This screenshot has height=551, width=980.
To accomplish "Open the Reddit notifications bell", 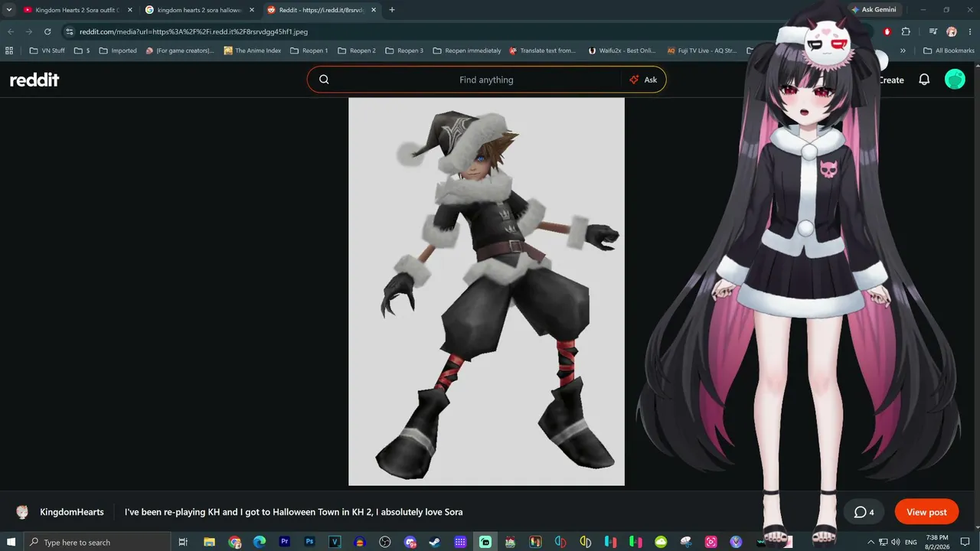I will pyautogui.click(x=924, y=80).
